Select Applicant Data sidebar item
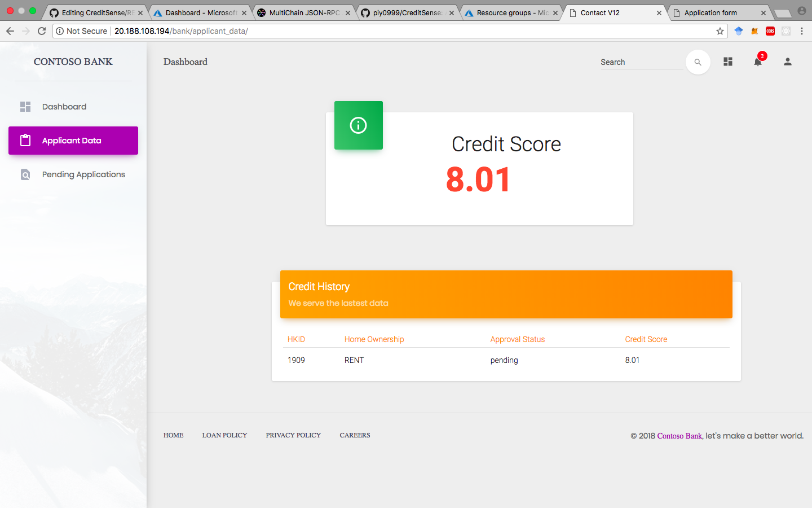 coord(73,141)
